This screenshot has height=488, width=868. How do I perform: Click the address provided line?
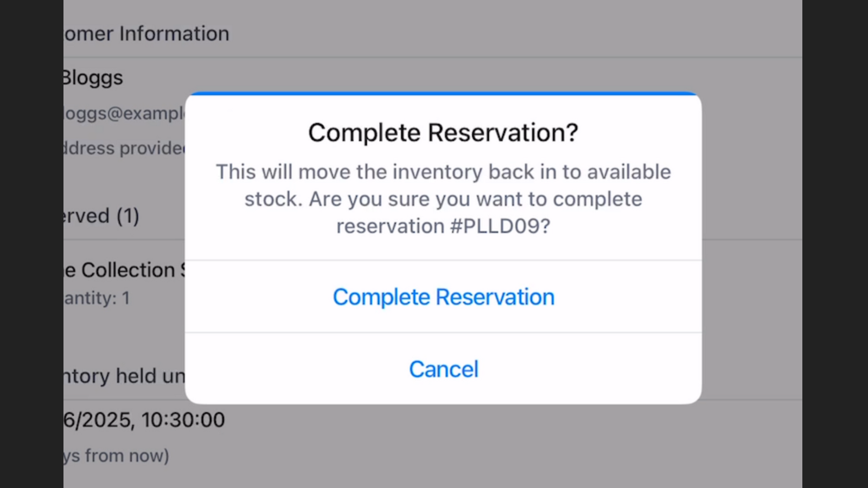click(x=124, y=148)
